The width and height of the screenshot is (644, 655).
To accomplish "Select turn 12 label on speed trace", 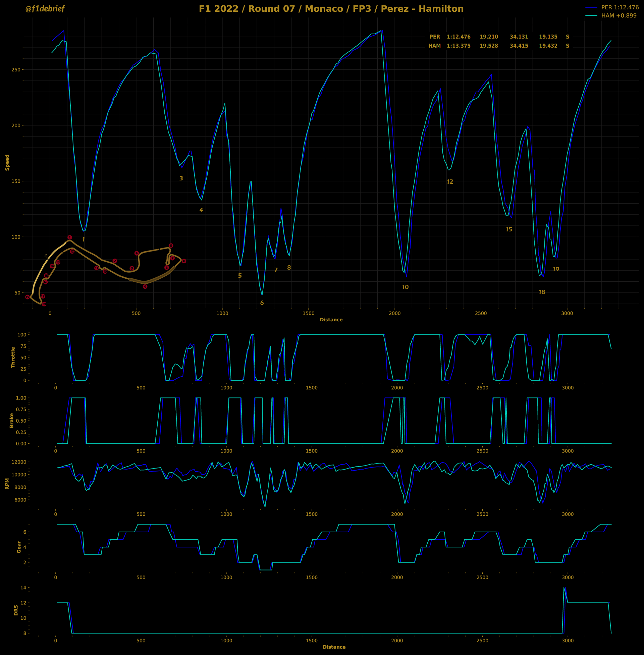I will point(450,181).
